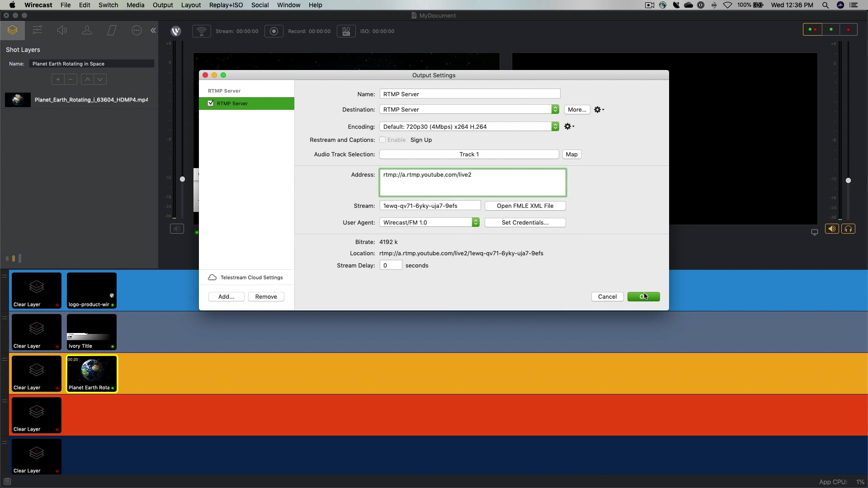Click the Wirecast logo icon in toolbar
The height and width of the screenshot is (488, 868).
(176, 31)
